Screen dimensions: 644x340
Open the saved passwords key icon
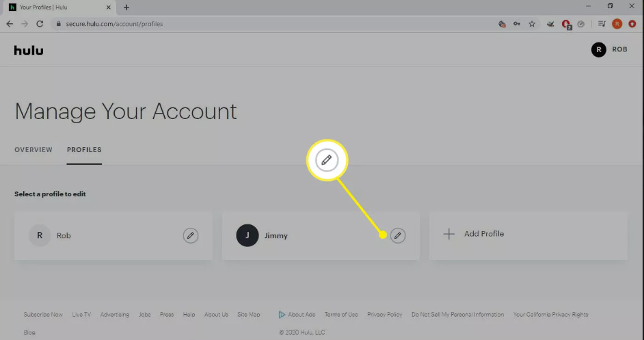517,24
